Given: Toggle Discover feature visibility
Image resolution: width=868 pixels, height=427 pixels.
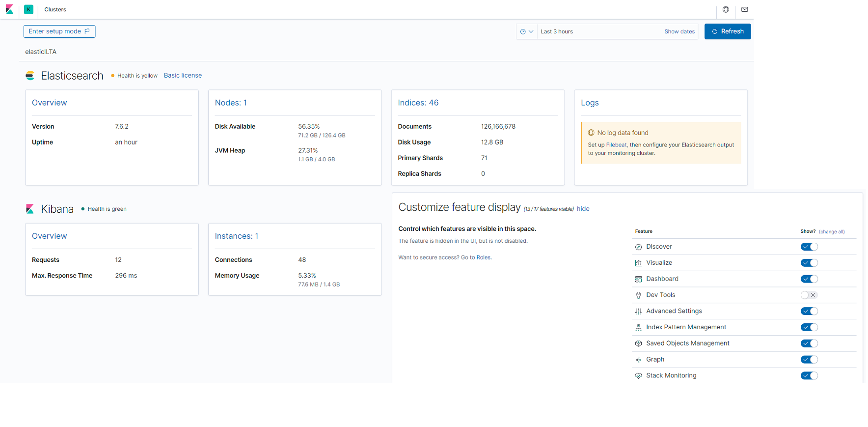Looking at the screenshot, I should 809,247.
